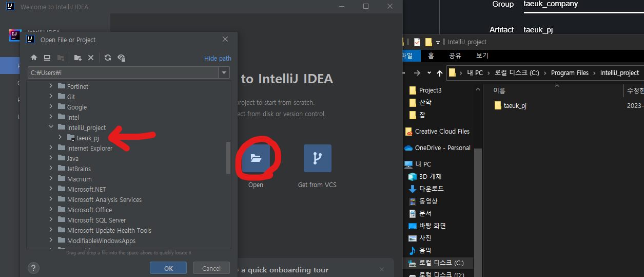The width and height of the screenshot is (644, 277).
Task: Select Microsoft SQL Server folder in tree
Action: [x=96, y=220]
